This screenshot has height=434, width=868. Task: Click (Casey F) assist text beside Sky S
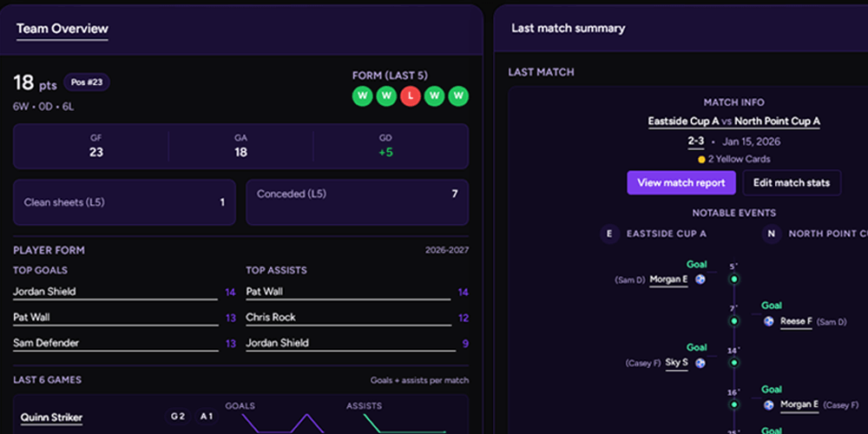point(643,364)
